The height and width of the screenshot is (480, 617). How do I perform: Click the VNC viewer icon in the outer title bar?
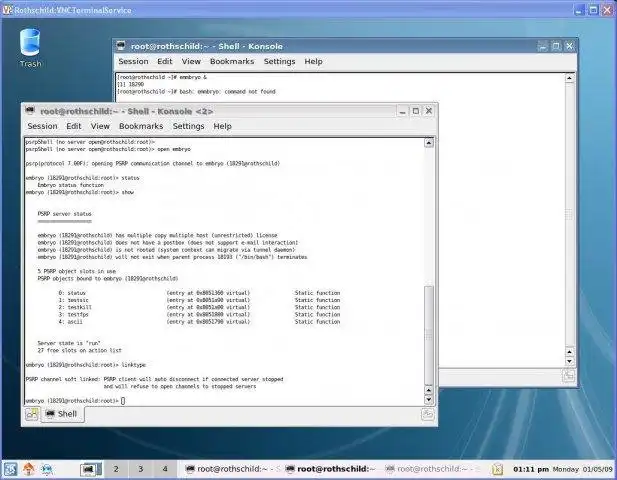pyautogui.click(x=7, y=10)
